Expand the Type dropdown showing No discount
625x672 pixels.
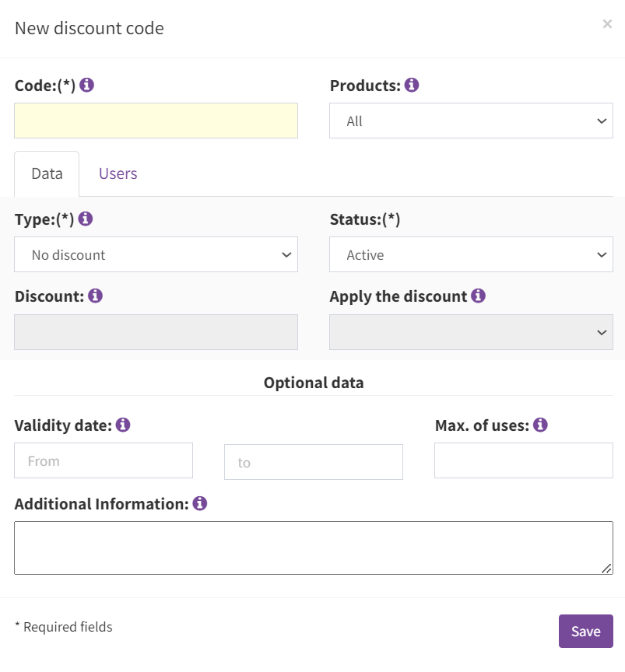pyautogui.click(x=156, y=254)
